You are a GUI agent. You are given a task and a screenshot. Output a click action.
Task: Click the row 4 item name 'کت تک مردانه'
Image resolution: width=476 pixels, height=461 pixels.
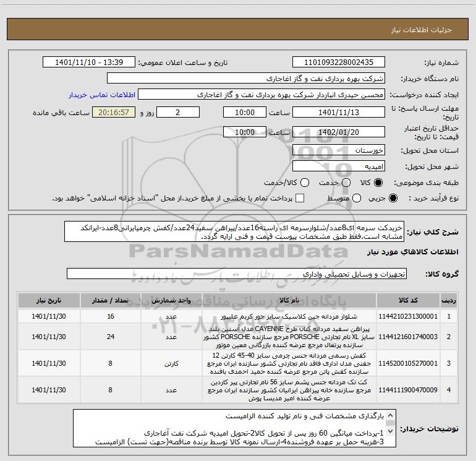tap(289, 390)
